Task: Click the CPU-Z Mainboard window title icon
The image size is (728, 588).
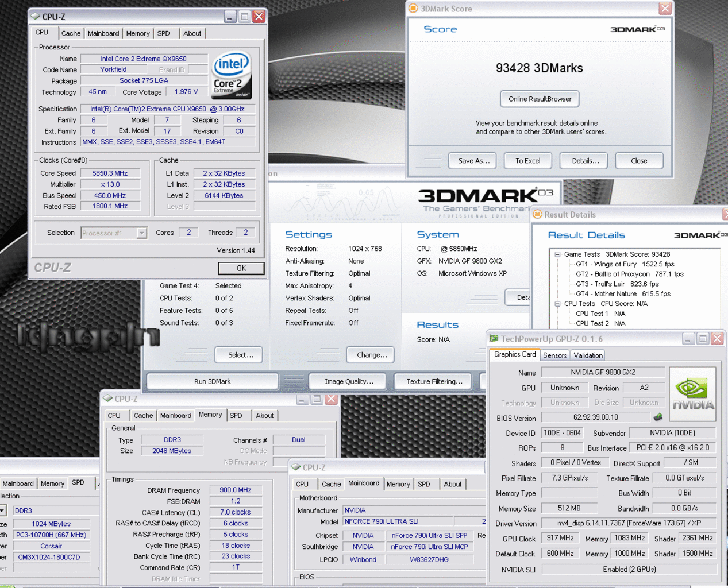Action: pyautogui.click(x=296, y=467)
